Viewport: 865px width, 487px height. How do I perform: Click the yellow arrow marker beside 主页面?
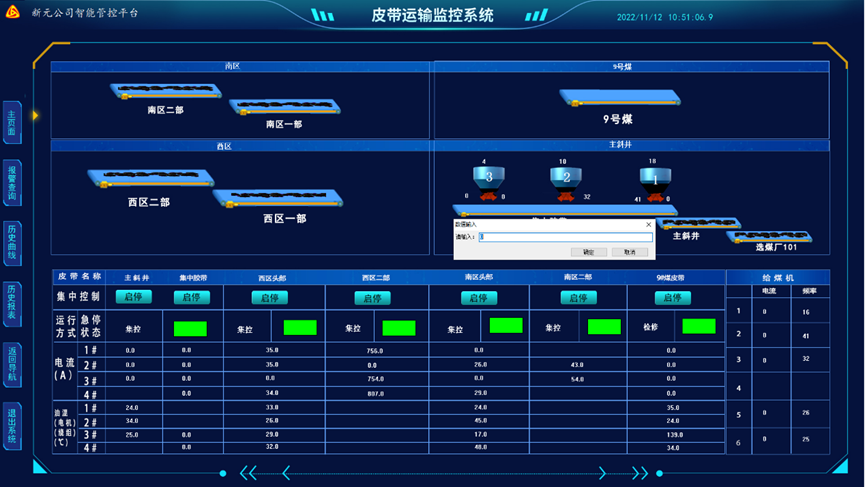tap(35, 115)
